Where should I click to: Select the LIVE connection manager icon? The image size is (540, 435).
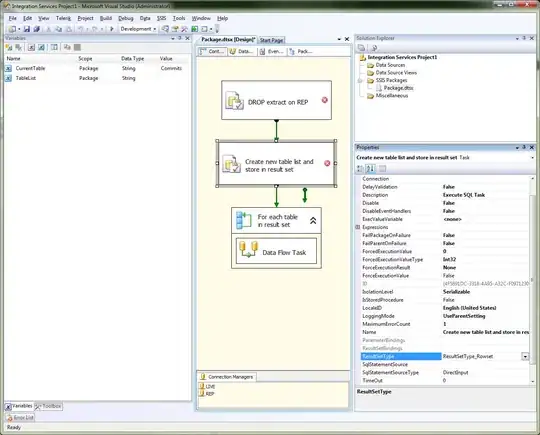click(x=202, y=386)
